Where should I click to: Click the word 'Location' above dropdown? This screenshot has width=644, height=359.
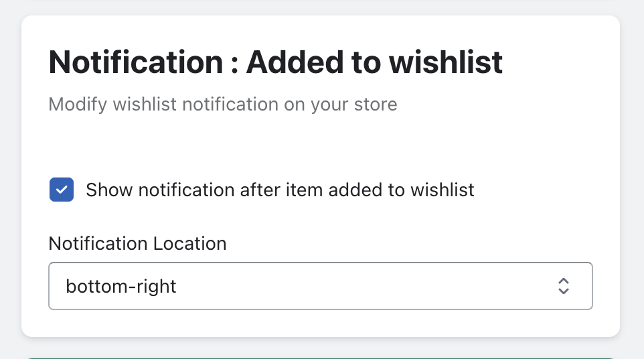click(x=190, y=243)
